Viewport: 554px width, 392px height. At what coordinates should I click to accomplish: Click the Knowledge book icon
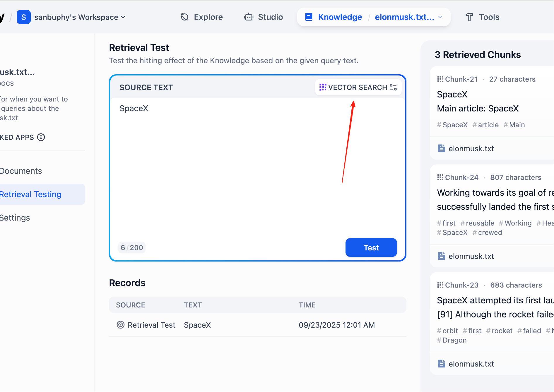pyautogui.click(x=309, y=17)
